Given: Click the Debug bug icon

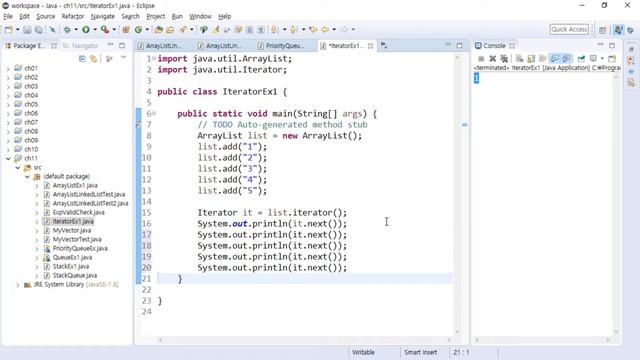Looking at the screenshot, I should point(67,29).
